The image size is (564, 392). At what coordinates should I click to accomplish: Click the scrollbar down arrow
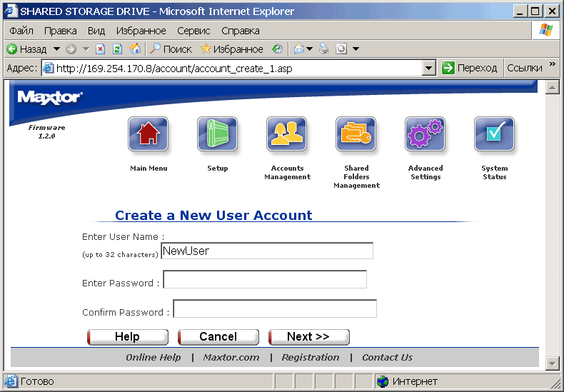click(552, 363)
